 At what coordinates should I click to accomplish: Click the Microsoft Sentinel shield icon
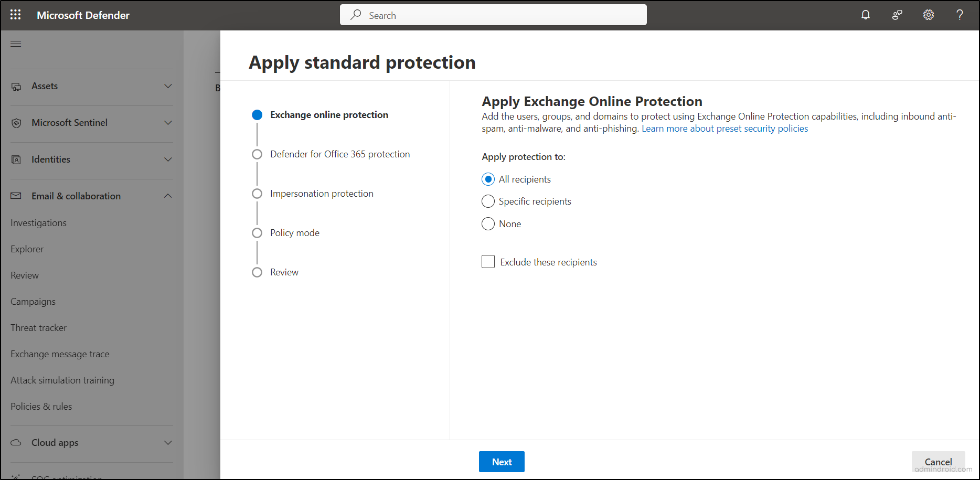(x=16, y=123)
